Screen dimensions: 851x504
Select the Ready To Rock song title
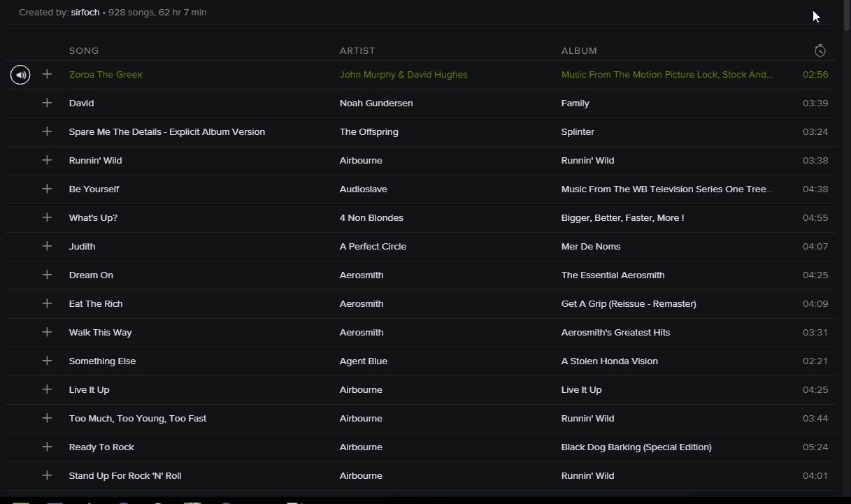pos(101,447)
